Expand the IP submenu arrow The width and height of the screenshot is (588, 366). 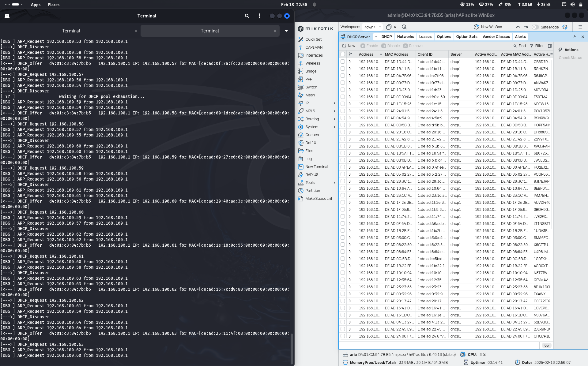[x=334, y=103]
